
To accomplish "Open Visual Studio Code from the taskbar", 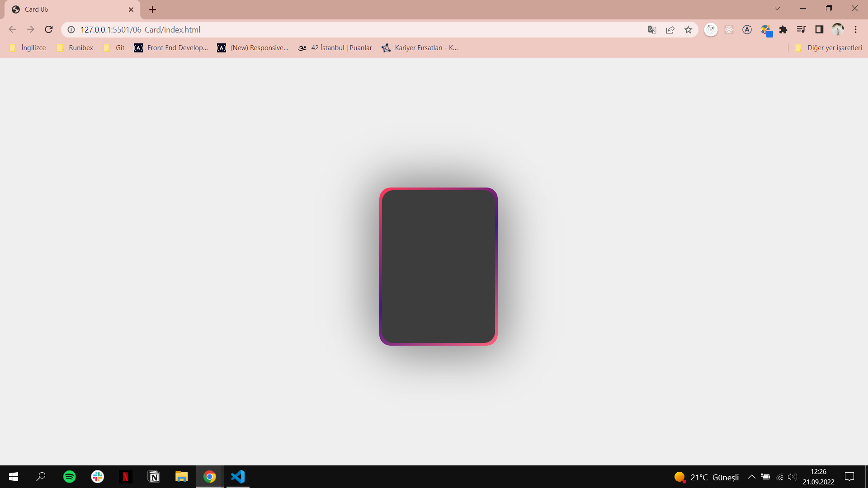I will [x=237, y=476].
